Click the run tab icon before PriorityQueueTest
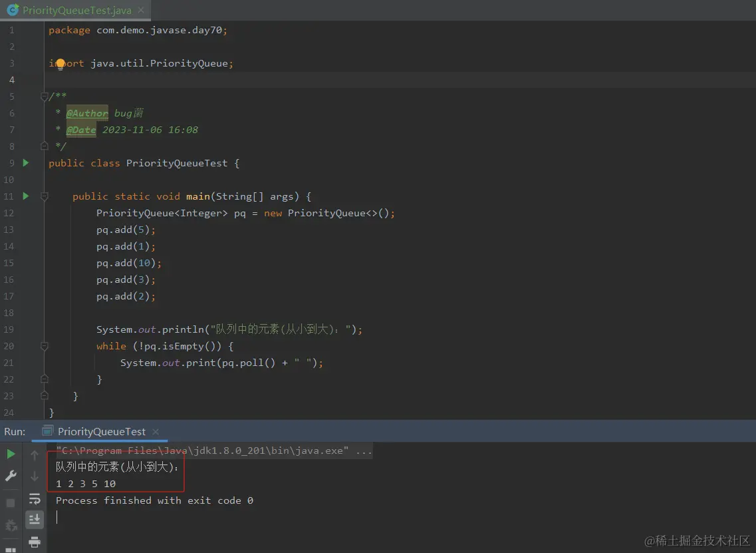 [47, 431]
